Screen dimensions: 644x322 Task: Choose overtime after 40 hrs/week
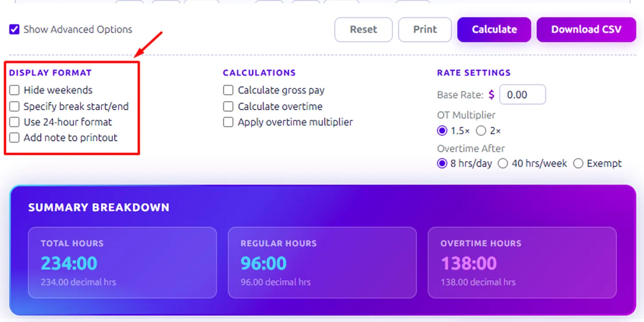503,164
